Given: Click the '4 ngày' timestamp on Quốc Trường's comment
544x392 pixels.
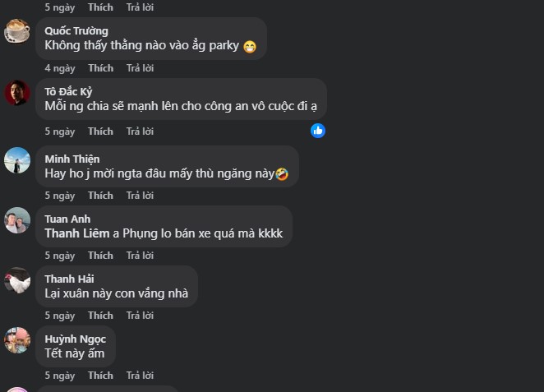Looking at the screenshot, I should tap(59, 68).
